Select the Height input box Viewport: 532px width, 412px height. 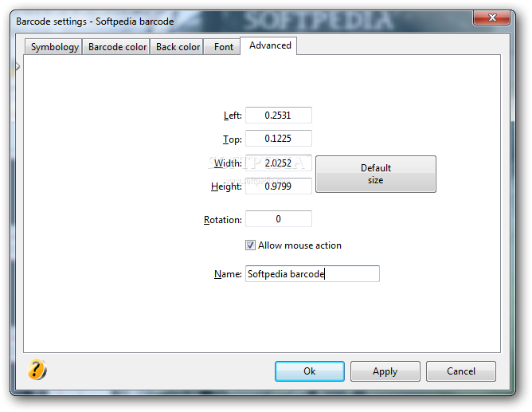[279, 186]
